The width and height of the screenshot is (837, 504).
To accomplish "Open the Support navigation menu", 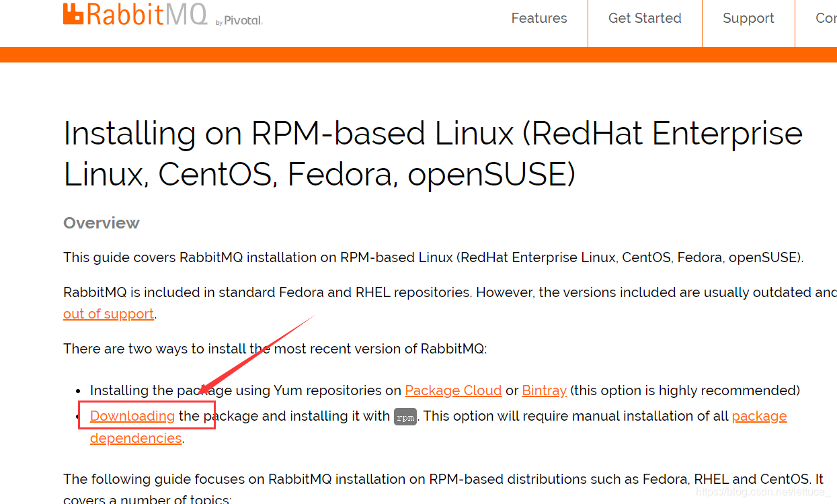I will [x=748, y=18].
